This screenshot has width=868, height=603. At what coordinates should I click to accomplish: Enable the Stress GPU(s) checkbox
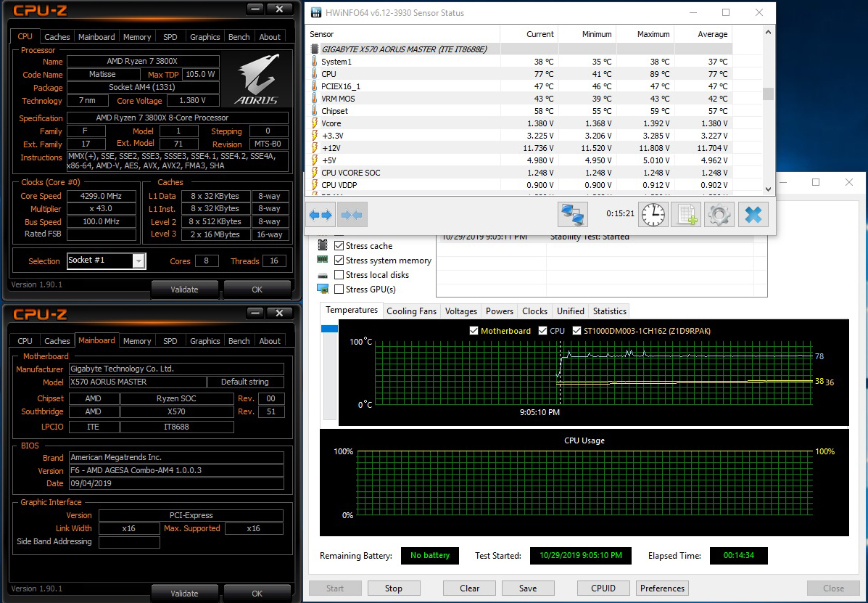coord(339,290)
